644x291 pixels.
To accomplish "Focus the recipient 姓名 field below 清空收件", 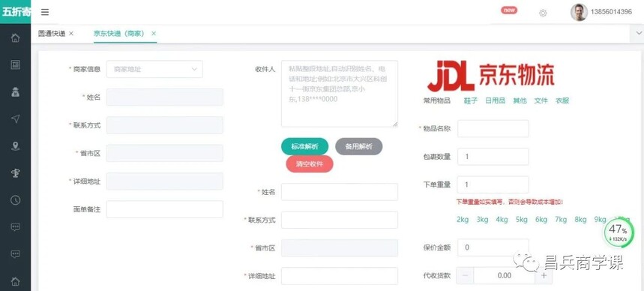I will [x=340, y=192].
